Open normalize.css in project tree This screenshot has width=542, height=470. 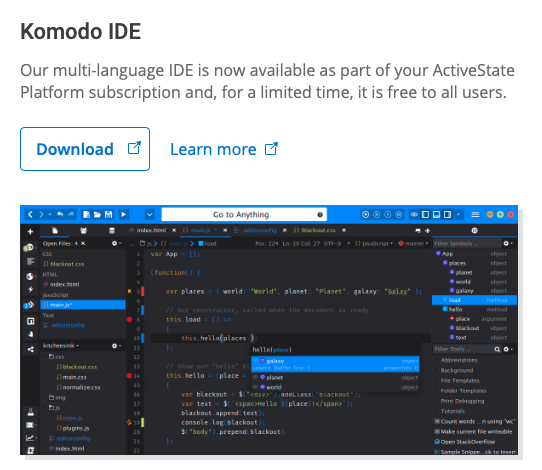click(78, 387)
